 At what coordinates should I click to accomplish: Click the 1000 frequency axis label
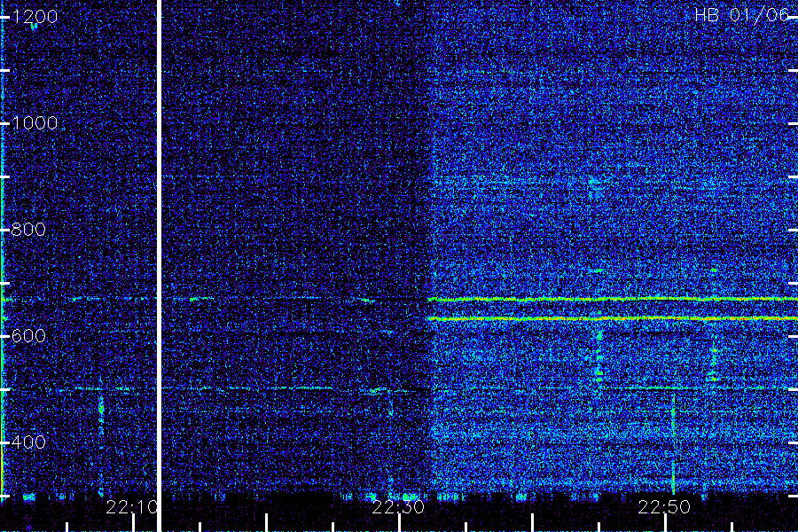35,123
